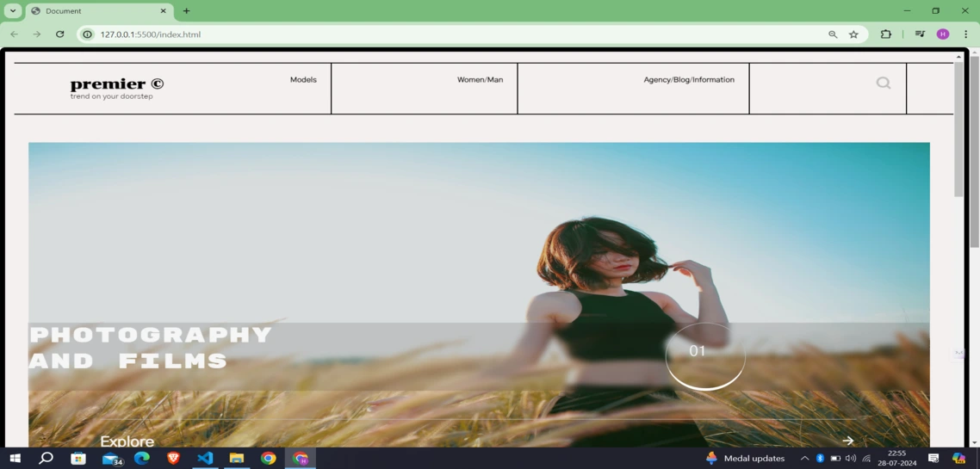Go back with the browser back arrow
This screenshot has width=980, height=469.
tap(15, 34)
